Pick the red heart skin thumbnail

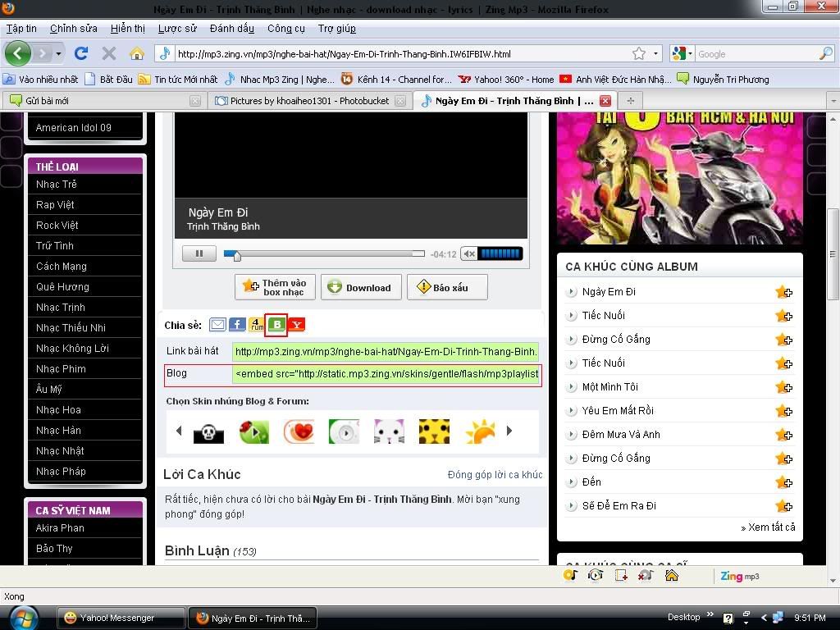[299, 431]
